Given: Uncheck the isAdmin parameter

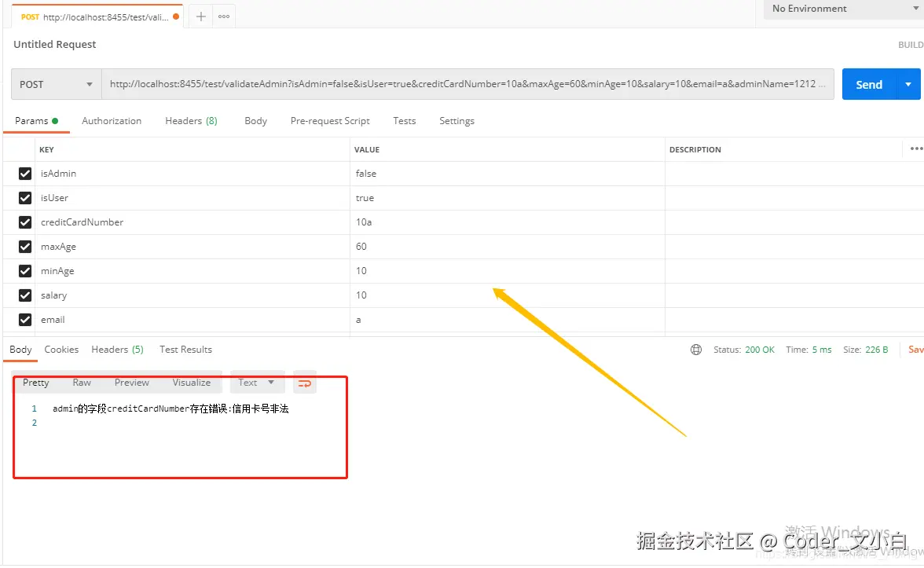Looking at the screenshot, I should pos(25,173).
